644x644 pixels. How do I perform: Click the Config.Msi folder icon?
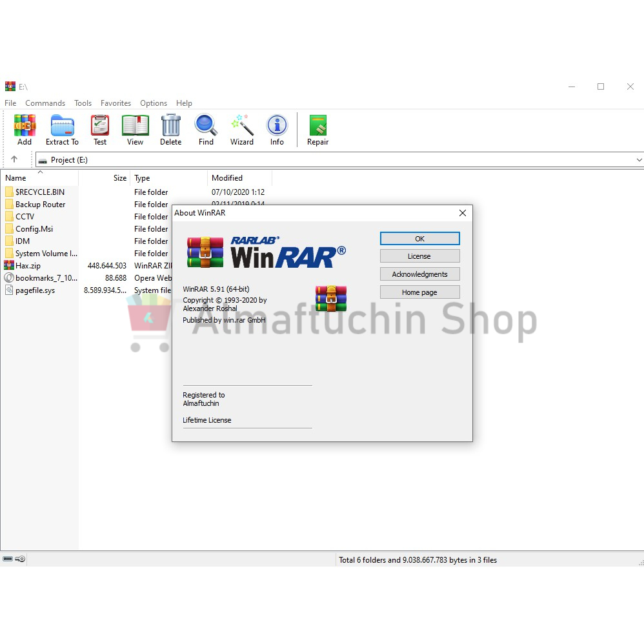click(x=9, y=229)
